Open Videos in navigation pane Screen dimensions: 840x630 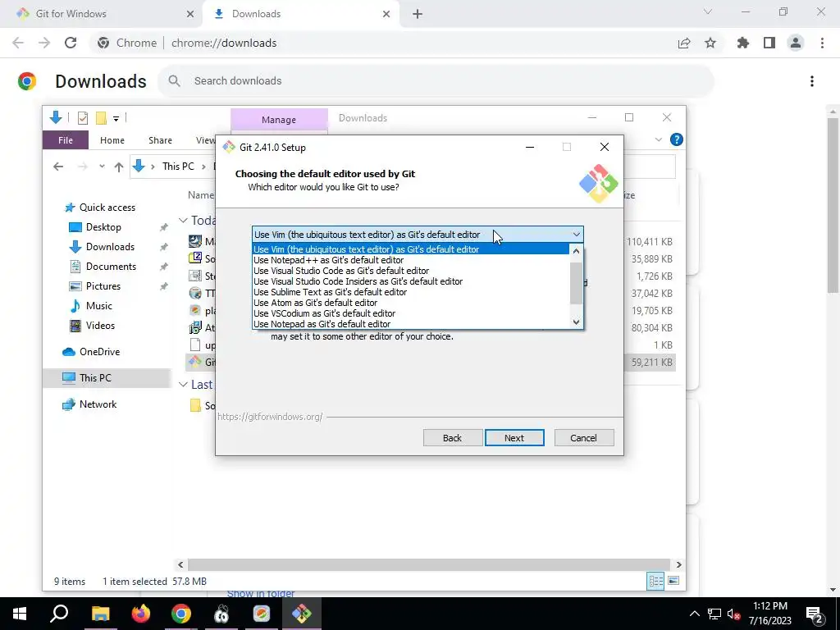pos(100,326)
